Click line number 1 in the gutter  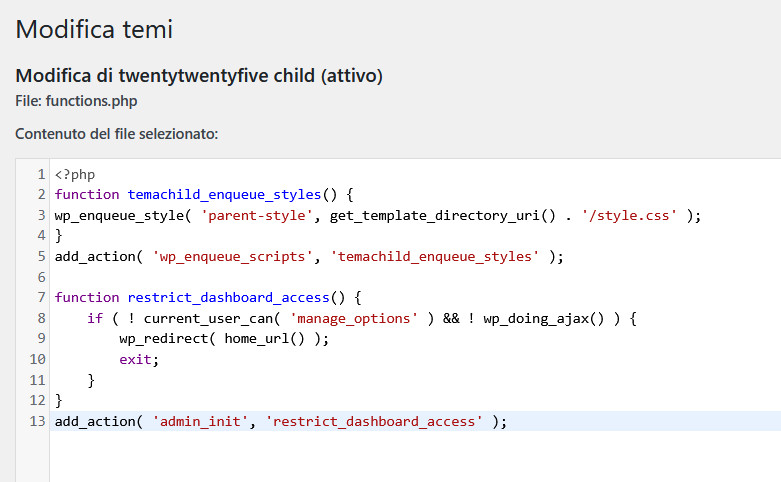point(41,174)
